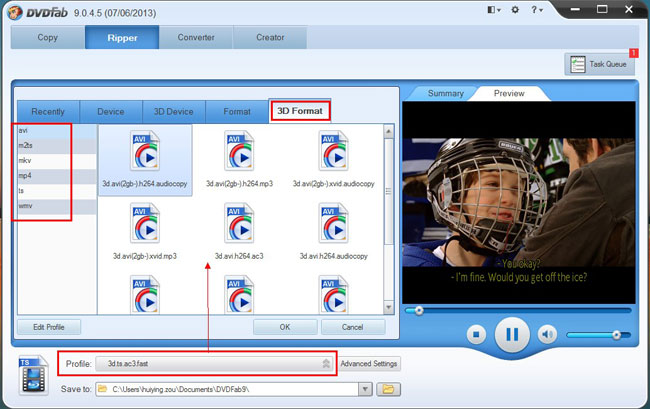Open the help question mark menu
This screenshot has height=409, width=650.
point(536,10)
